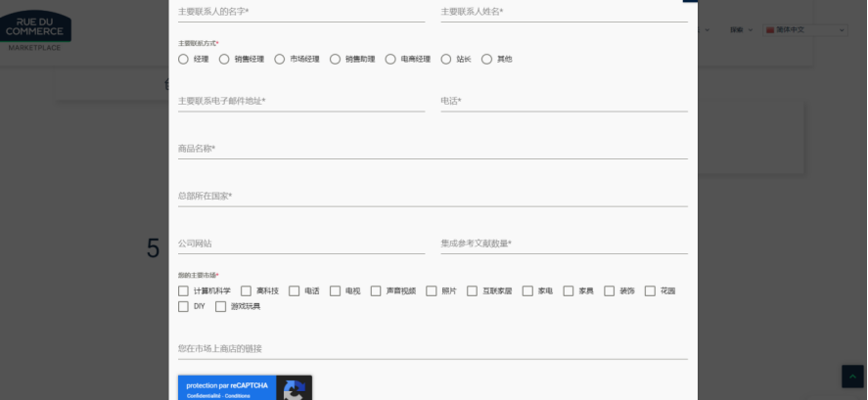Focus the 集成参考文献数量 input field

click(564, 244)
